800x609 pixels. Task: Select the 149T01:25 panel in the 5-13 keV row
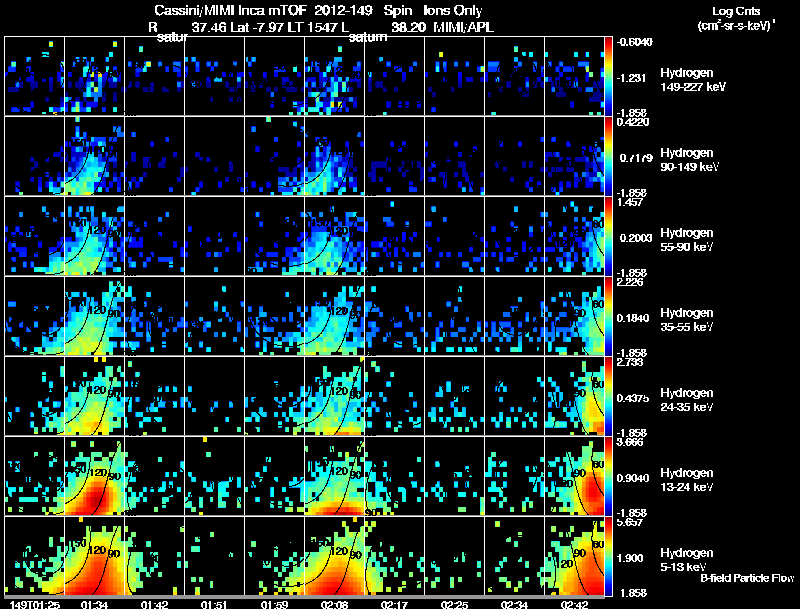pos(34,556)
